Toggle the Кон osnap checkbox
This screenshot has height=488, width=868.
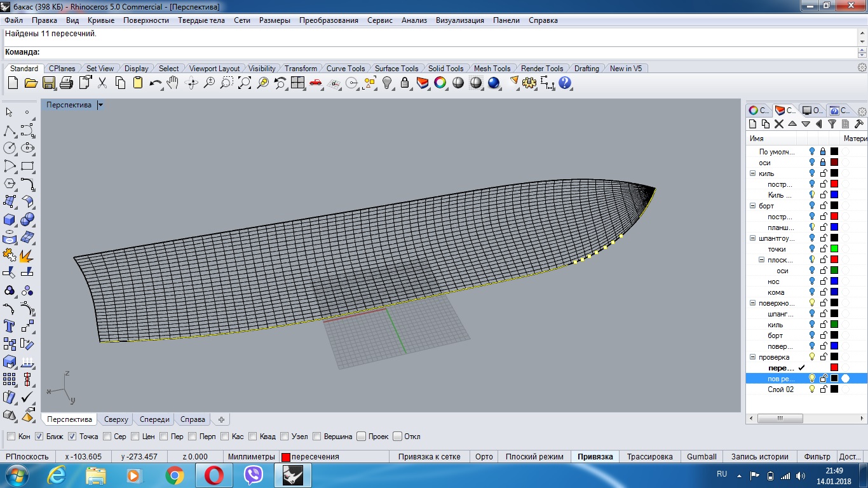[11, 437]
